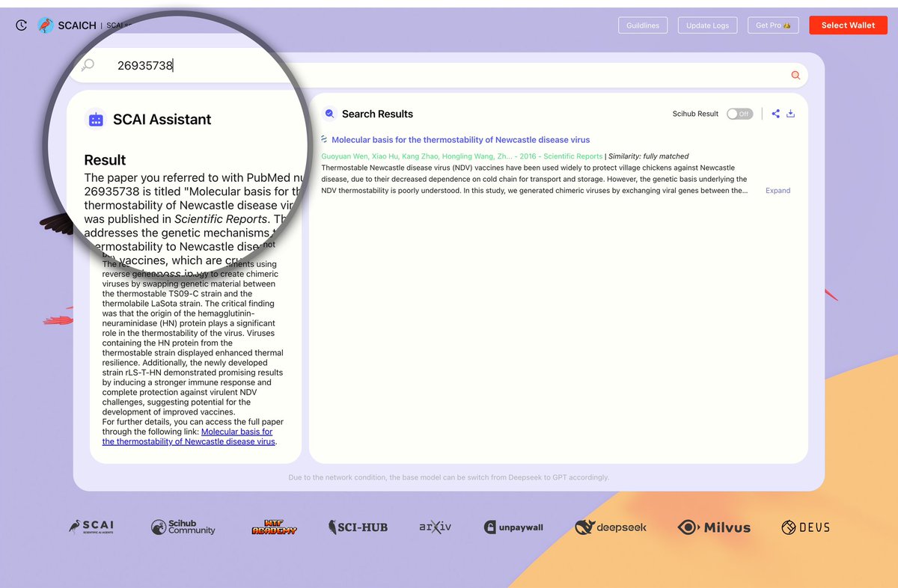The width and height of the screenshot is (898, 588).
Task: Click the history clock icon at top left
Action: tap(22, 25)
